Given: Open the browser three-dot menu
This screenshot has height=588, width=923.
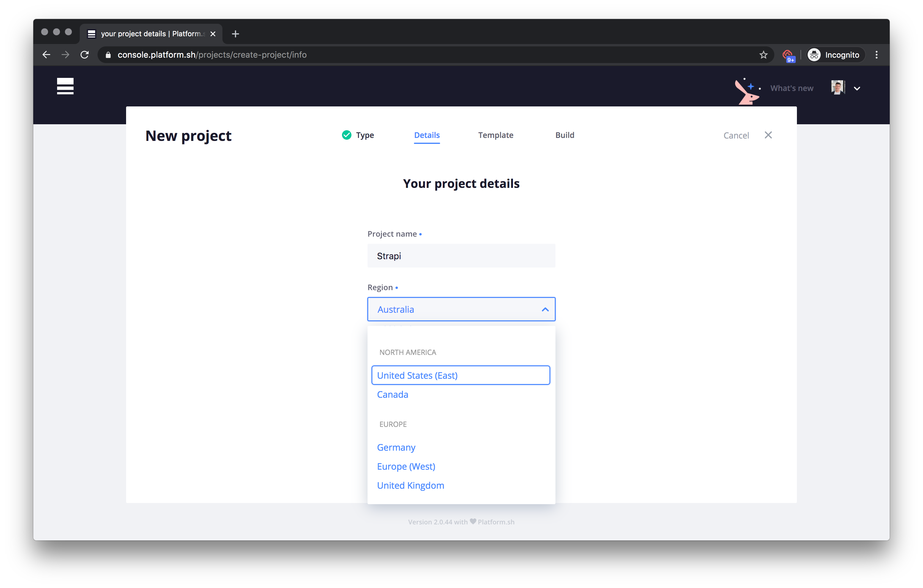Looking at the screenshot, I should [x=877, y=55].
